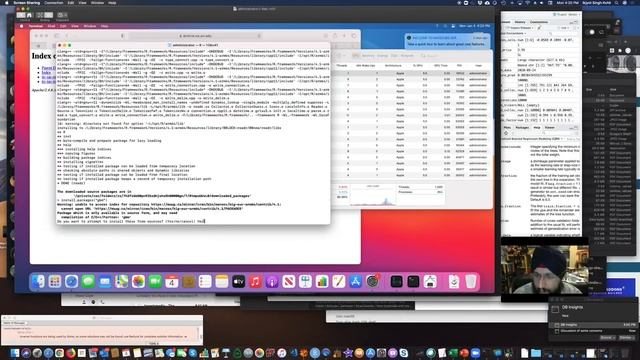Click the Safari address bar in remote session
640x360 pixels.
pos(196,36)
